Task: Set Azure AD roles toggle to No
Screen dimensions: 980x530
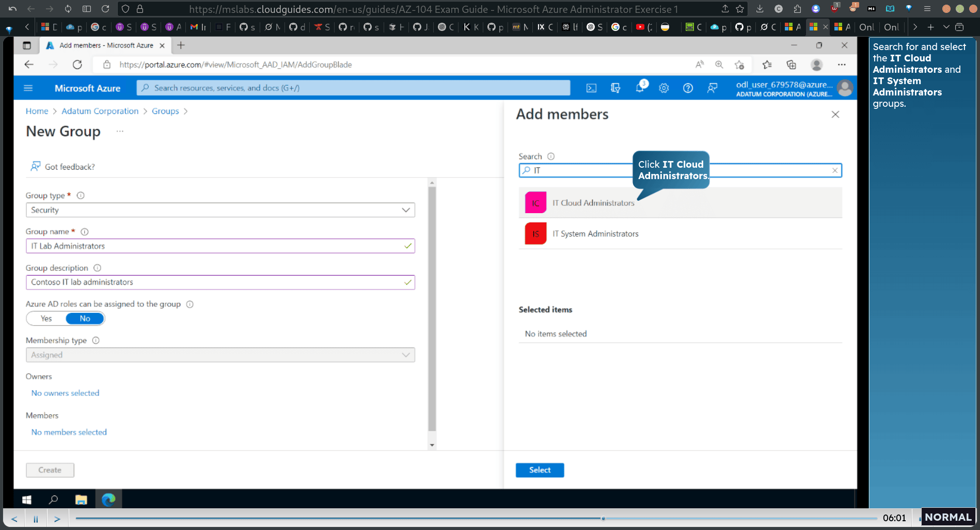Action: click(85, 318)
